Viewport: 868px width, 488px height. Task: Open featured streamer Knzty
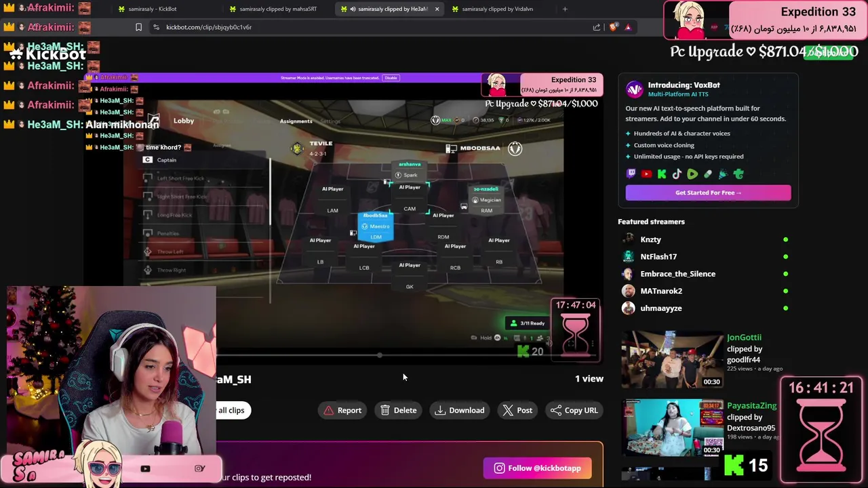(650, 239)
